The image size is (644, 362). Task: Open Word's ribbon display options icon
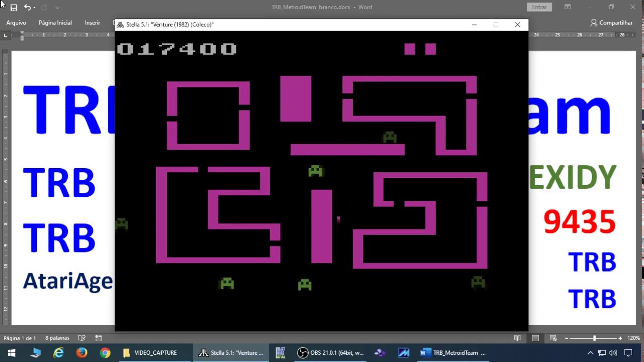pos(568,7)
